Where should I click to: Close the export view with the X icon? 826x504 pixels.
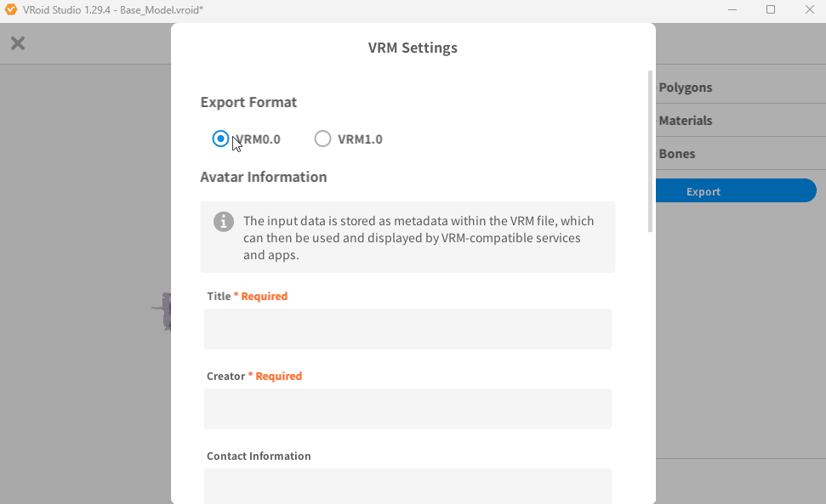pyautogui.click(x=18, y=43)
